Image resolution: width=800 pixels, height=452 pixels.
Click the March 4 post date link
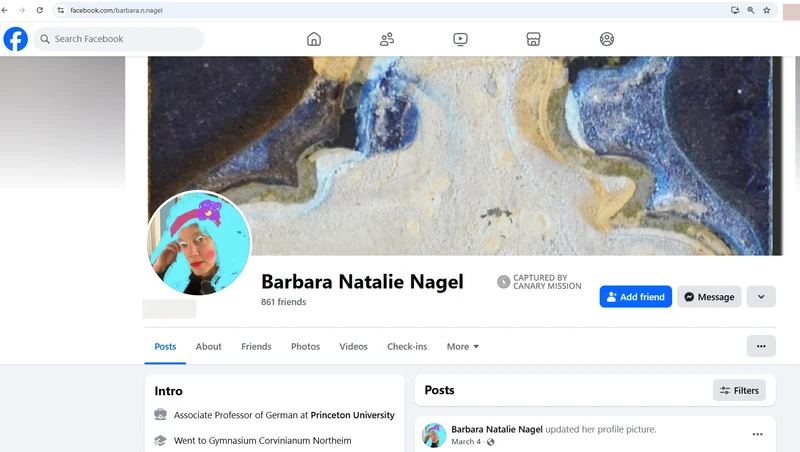click(x=466, y=442)
